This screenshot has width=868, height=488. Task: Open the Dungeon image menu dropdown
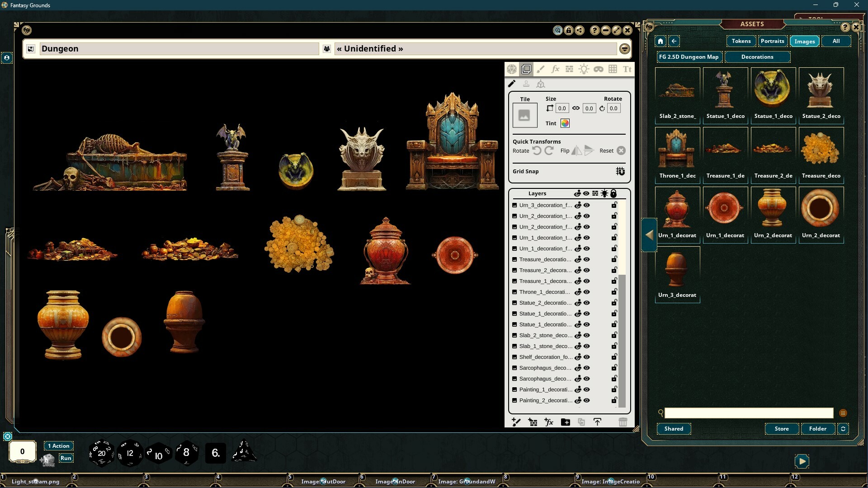(624, 49)
